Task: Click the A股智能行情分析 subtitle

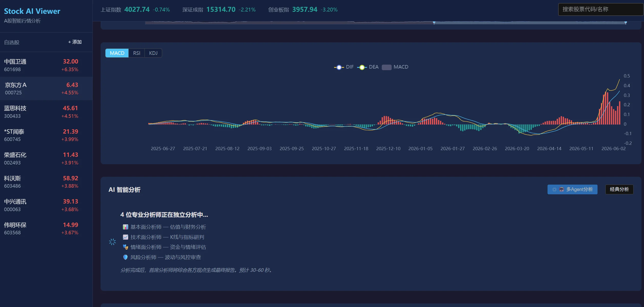Action: coord(22,21)
